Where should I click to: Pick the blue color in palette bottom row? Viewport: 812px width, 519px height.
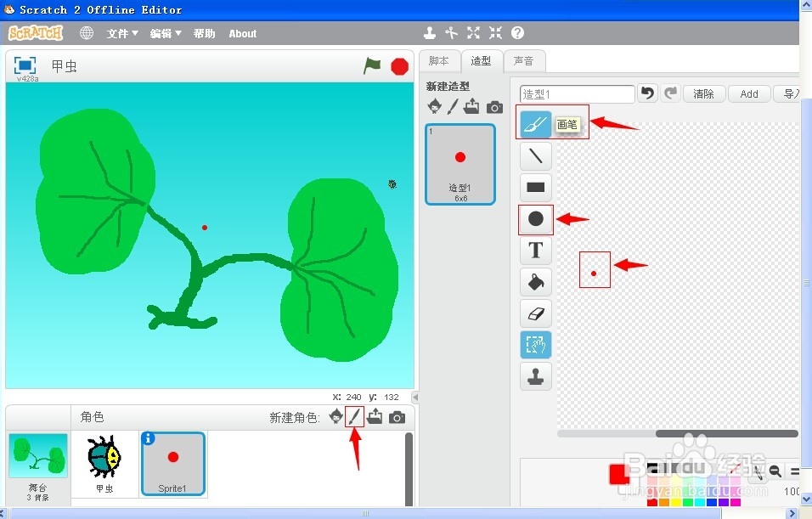(x=712, y=501)
